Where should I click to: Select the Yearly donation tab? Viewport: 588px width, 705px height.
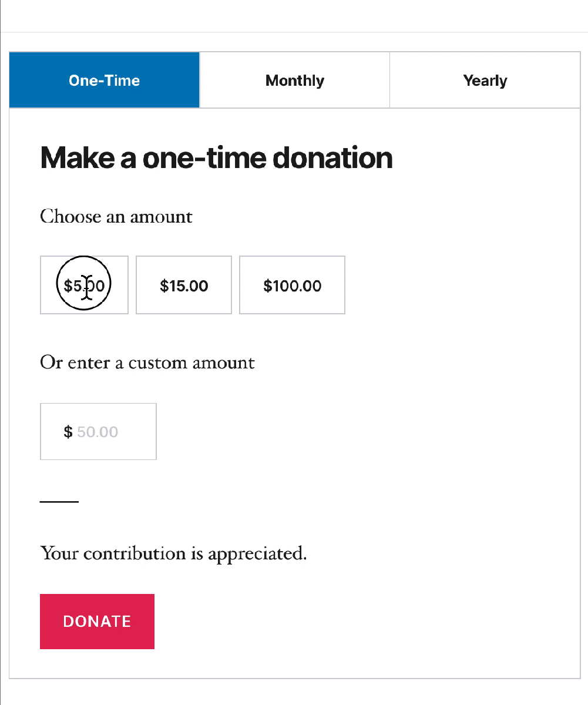point(485,80)
